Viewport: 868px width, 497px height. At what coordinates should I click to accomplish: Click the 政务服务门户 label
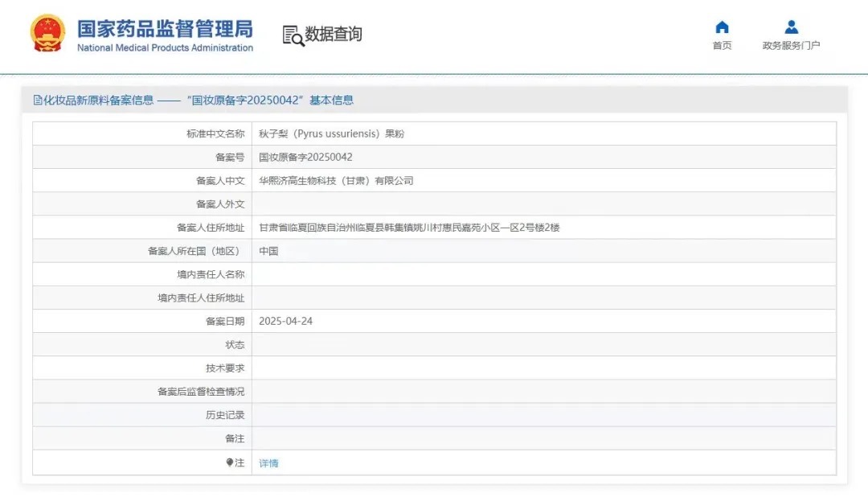pyautogui.click(x=791, y=45)
